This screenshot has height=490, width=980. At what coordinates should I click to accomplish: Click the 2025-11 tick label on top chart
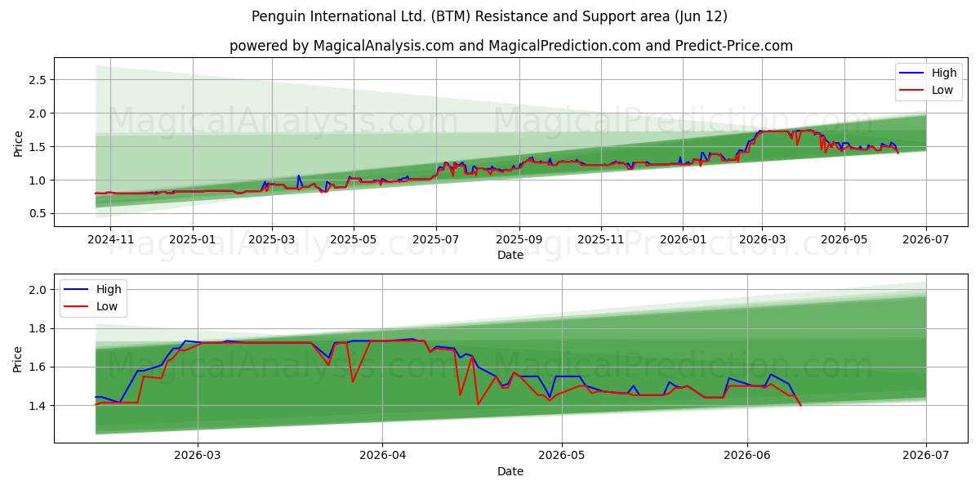pos(601,240)
